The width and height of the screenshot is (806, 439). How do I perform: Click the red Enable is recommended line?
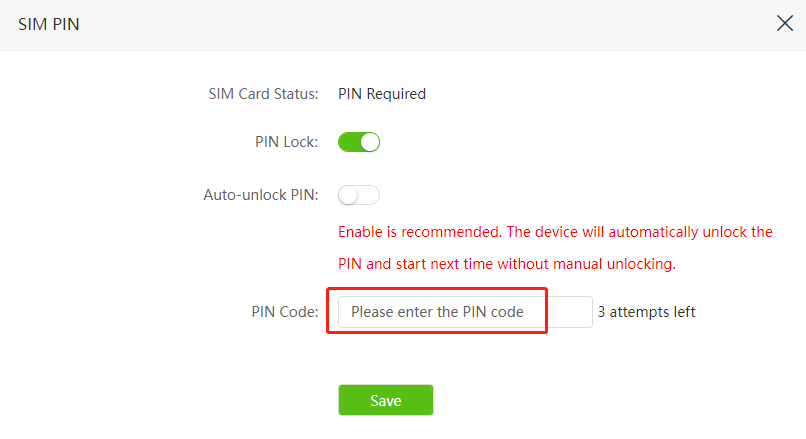pos(555,232)
